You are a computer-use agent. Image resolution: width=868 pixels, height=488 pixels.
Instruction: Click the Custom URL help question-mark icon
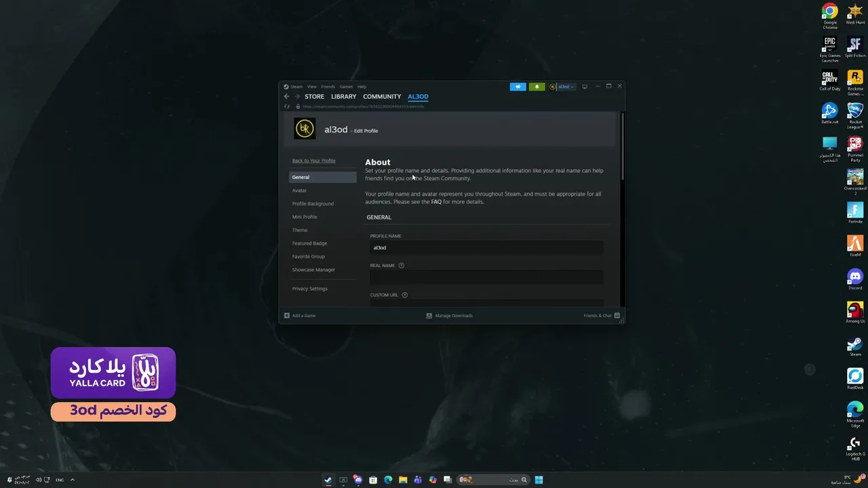pyautogui.click(x=405, y=295)
